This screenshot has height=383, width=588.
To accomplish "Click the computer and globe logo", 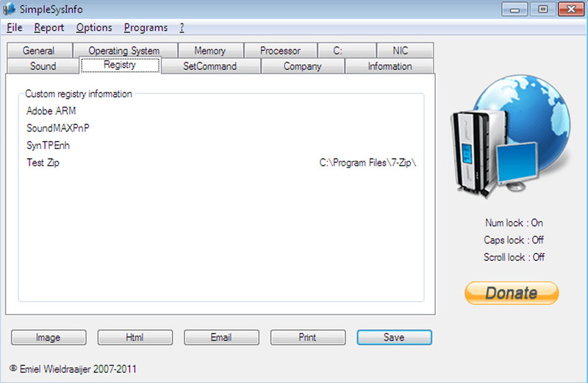I will pyautogui.click(x=511, y=136).
